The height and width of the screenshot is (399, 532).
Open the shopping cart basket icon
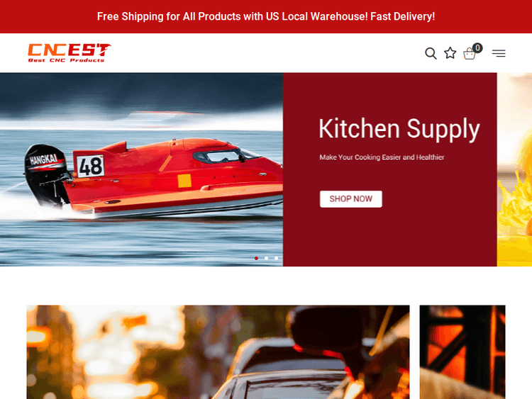(470, 54)
